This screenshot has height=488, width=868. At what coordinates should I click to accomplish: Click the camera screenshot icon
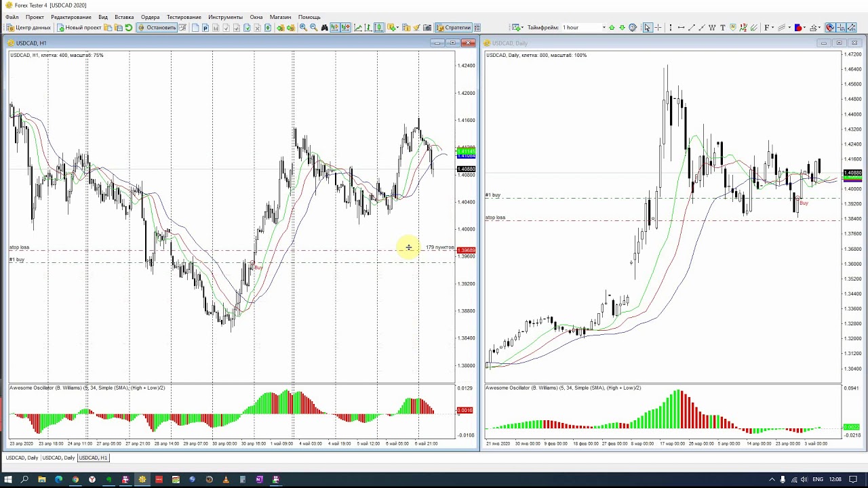pos(428,28)
